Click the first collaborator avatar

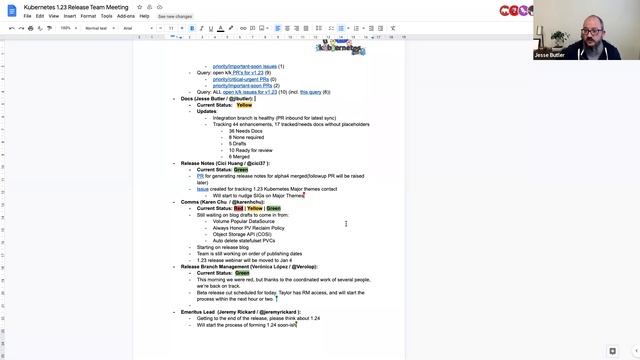[504, 11]
